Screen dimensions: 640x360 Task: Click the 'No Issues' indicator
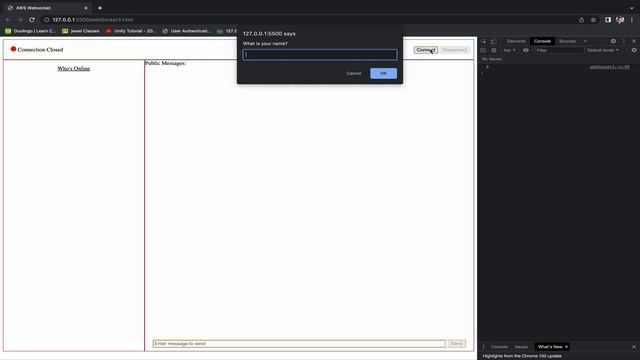point(491,59)
